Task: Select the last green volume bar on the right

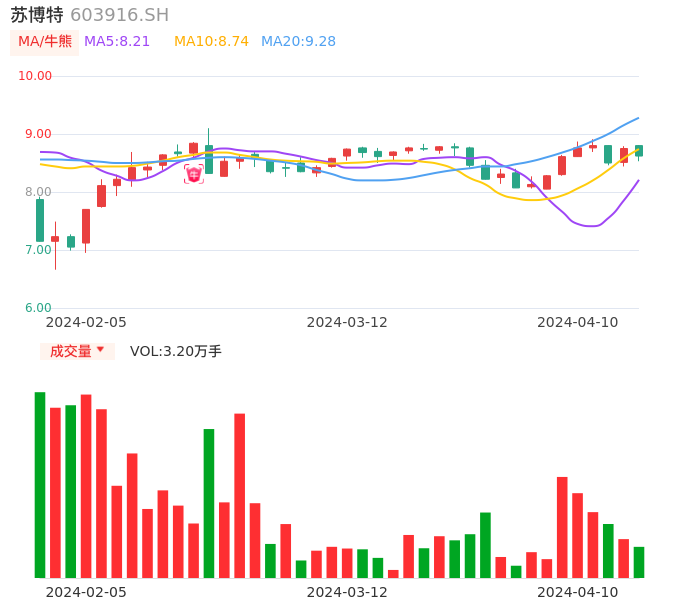Action: point(639,562)
